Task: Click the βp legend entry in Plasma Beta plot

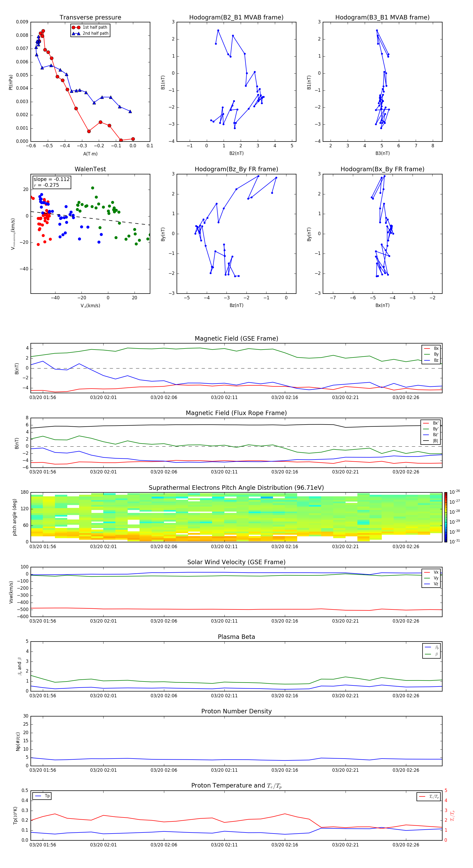Action: click(x=431, y=647)
